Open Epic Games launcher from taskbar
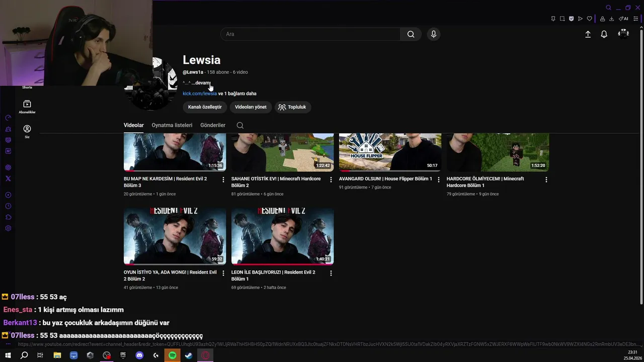The height and width of the screenshot is (362, 644). [x=123, y=355]
